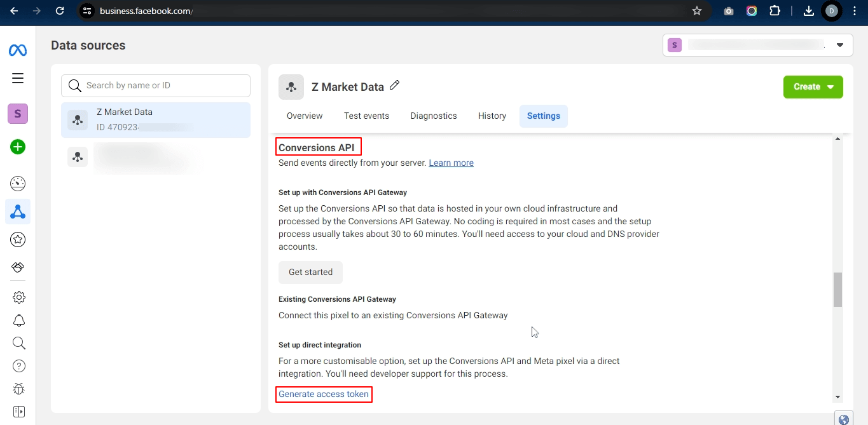This screenshot has height=425, width=868.
Task: Toggle the sidebar panel layout icon
Action: [x=18, y=412]
